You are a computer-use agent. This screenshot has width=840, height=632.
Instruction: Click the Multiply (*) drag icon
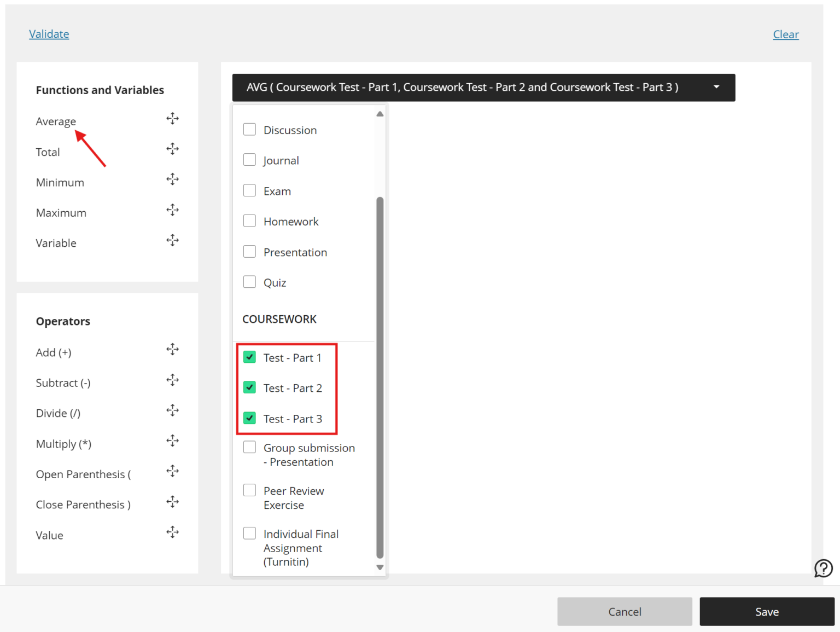(x=172, y=440)
